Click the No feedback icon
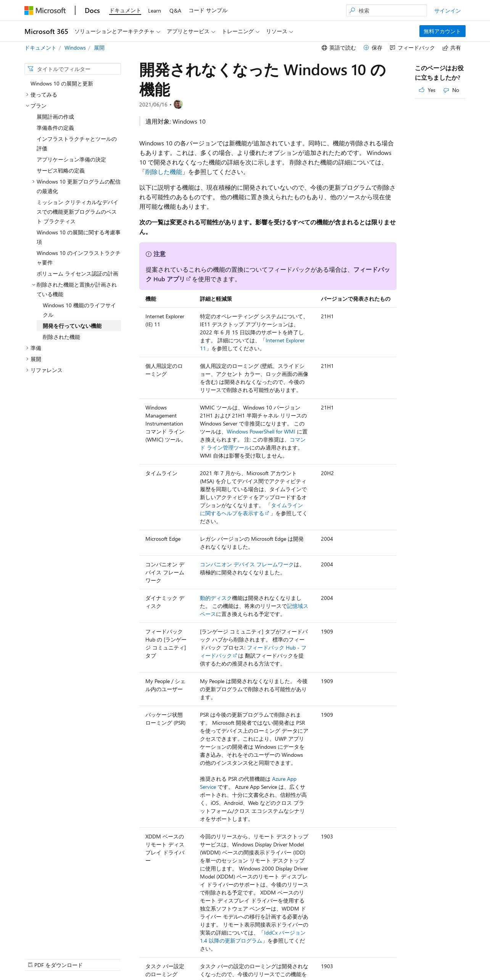Screen dimensions: 490x980 pos(446,90)
